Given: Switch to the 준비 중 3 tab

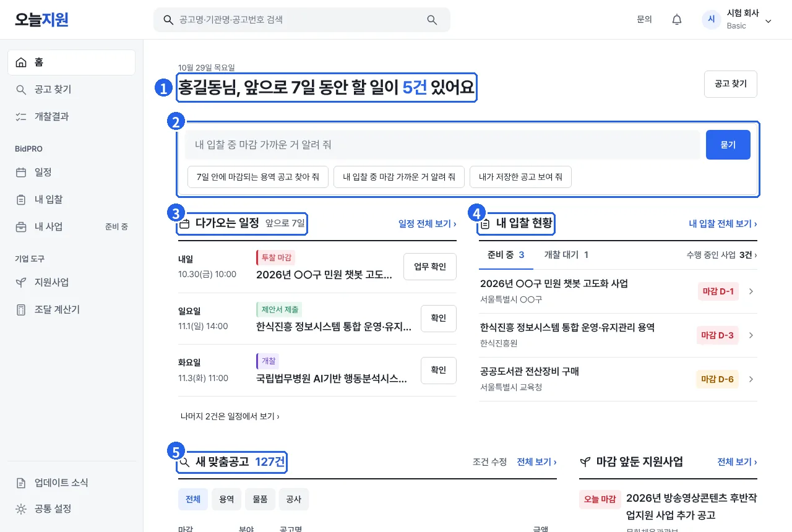Looking at the screenshot, I should pyautogui.click(x=506, y=255).
